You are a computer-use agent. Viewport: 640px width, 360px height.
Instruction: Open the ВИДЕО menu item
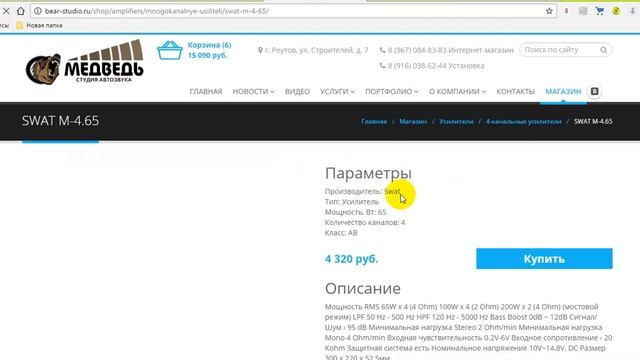tap(297, 91)
